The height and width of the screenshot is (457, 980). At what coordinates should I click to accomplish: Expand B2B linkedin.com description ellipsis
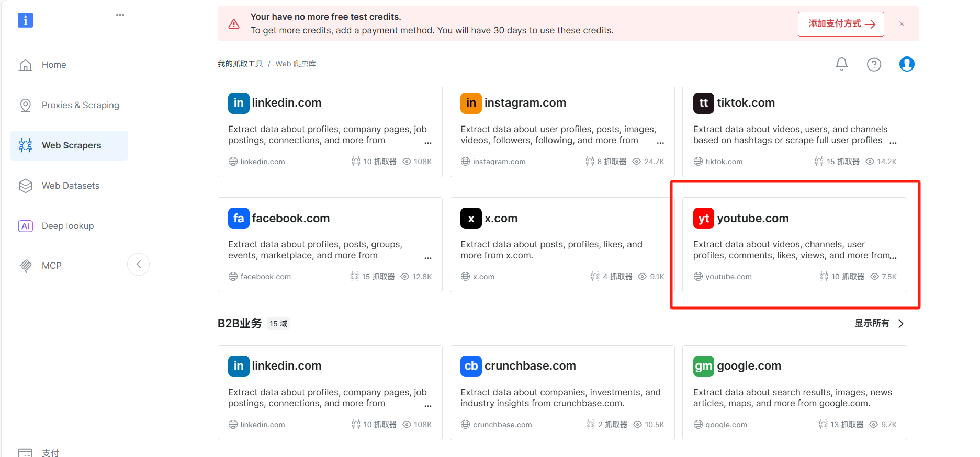[428, 405]
